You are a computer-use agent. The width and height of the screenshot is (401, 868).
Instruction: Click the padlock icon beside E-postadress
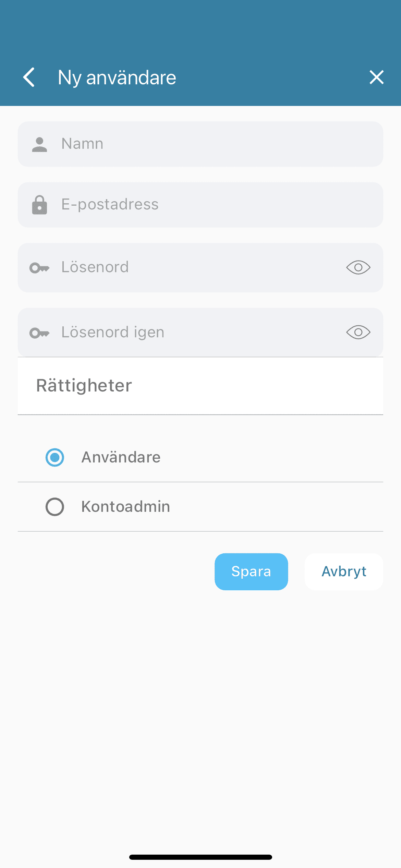pyautogui.click(x=39, y=205)
